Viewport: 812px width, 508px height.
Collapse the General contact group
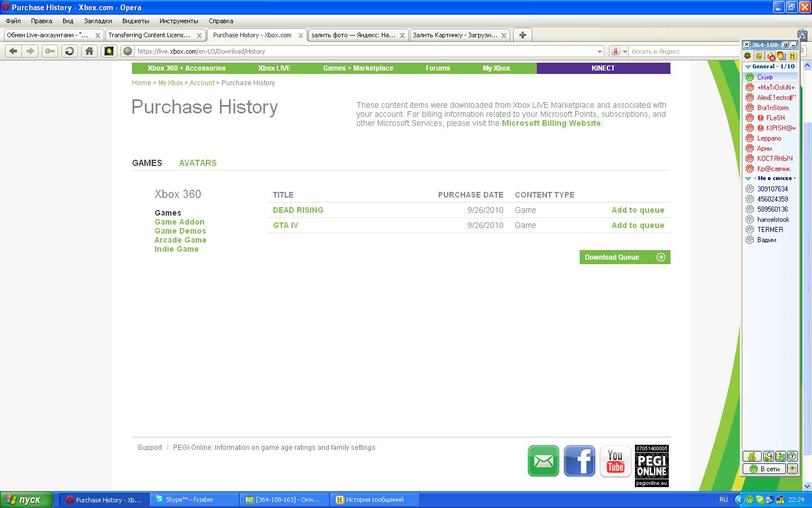(748, 67)
